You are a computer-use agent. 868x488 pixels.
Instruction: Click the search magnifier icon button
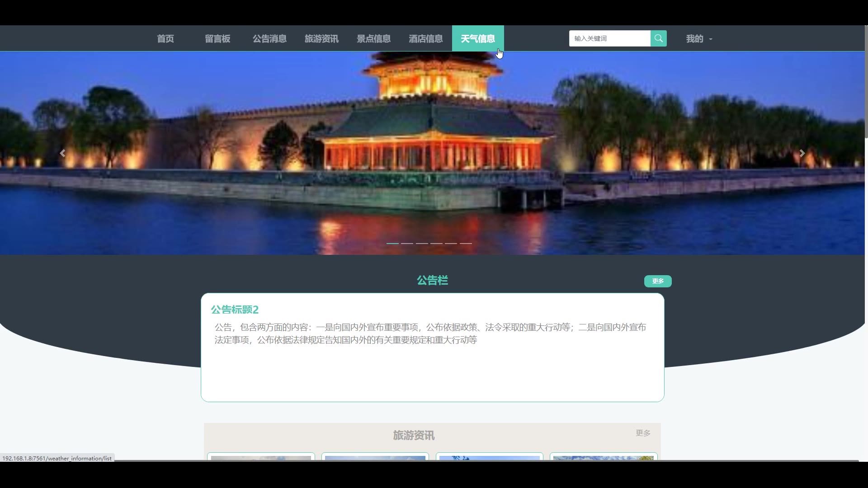[x=658, y=38]
